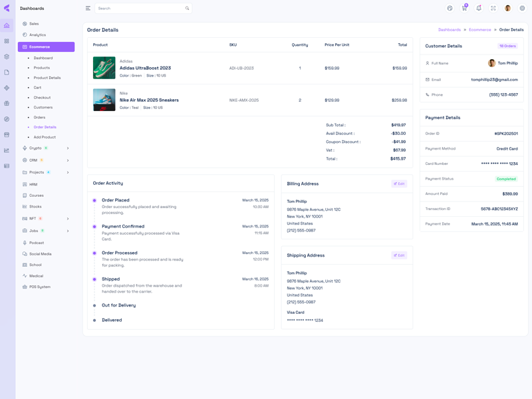Switch theme using the header palette icon
This screenshot has height=399, width=532.
point(450,9)
